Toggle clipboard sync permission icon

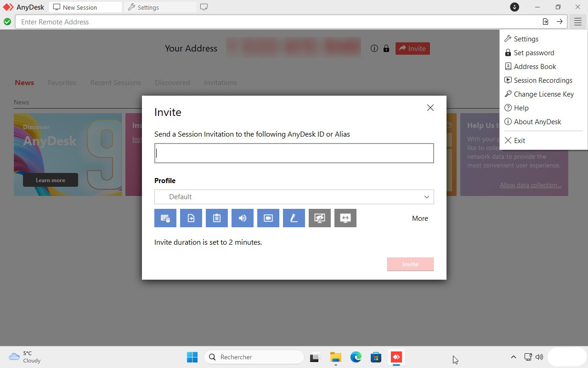(217, 218)
